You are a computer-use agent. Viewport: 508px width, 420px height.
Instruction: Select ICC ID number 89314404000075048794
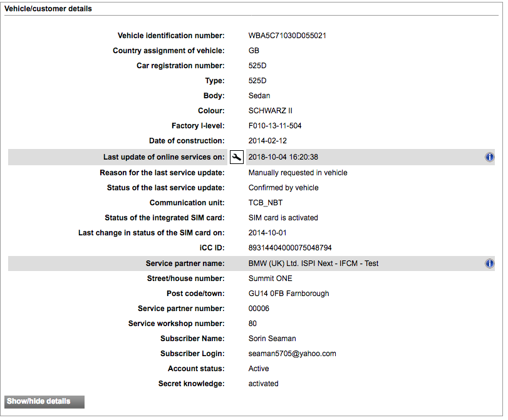coord(290,248)
